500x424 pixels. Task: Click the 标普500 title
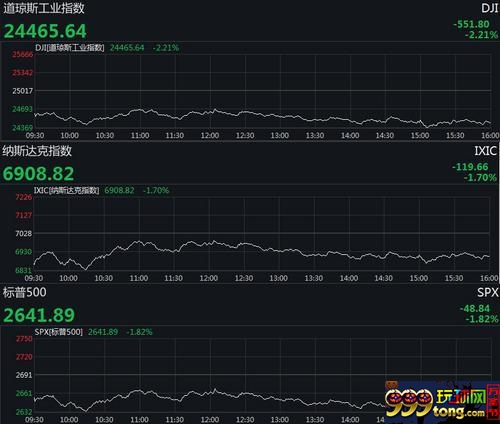point(25,292)
